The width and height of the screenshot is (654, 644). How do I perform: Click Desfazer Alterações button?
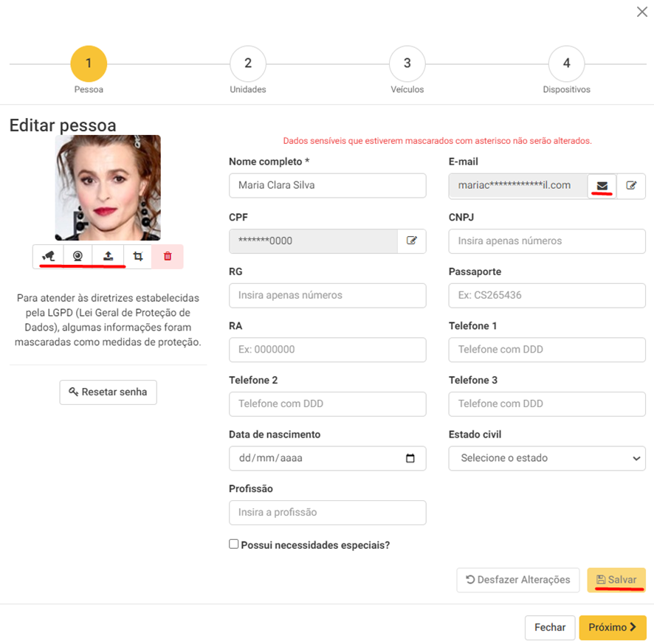[x=518, y=580]
